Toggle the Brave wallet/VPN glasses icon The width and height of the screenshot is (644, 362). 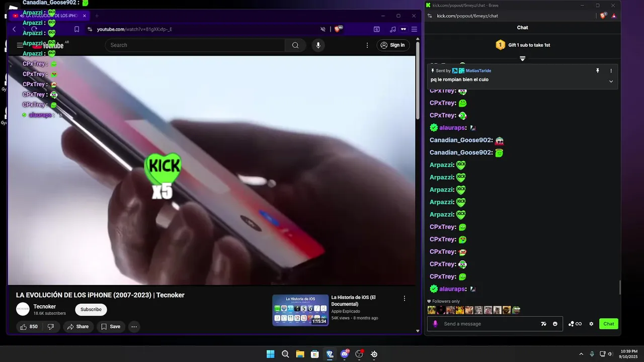pos(404,29)
